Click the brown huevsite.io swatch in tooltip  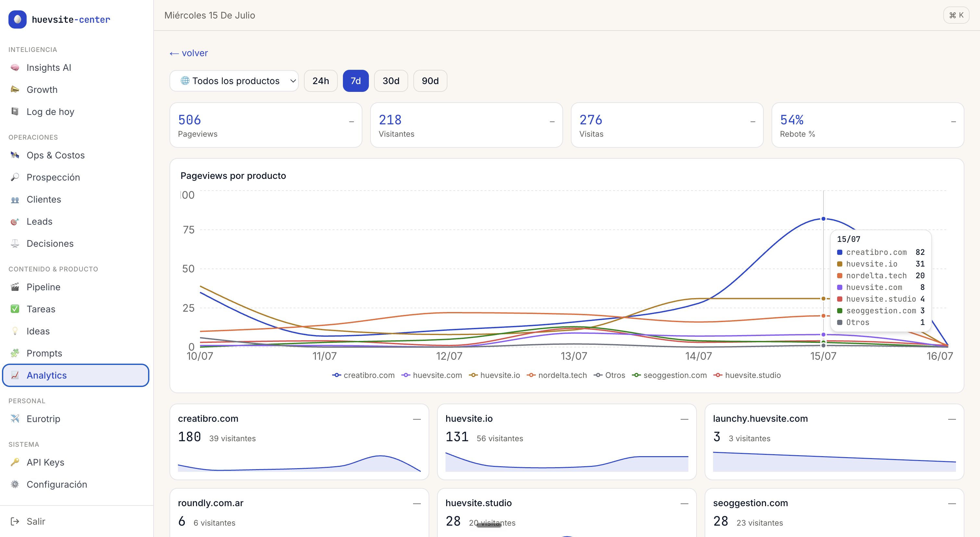click(840, 264)
